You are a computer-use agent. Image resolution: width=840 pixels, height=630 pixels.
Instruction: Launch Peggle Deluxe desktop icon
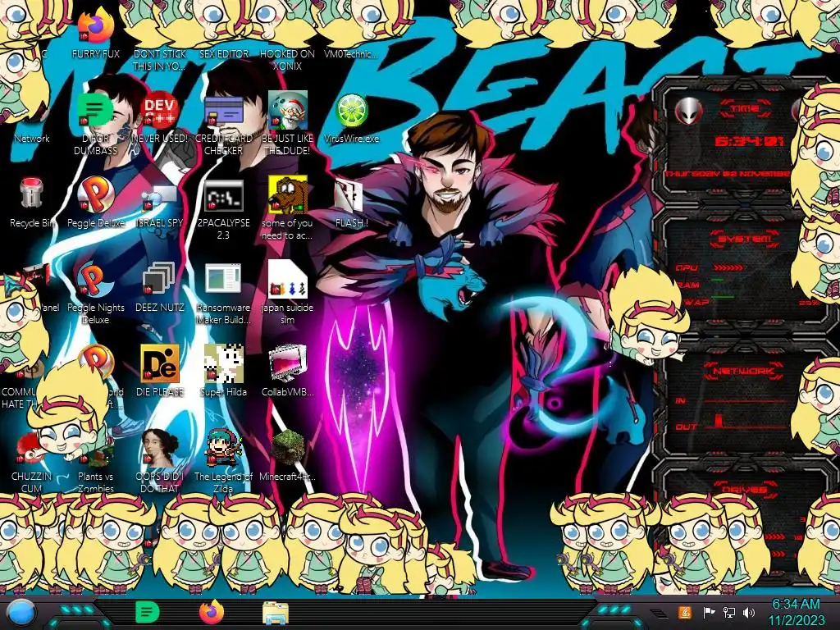[x=95, y=194]
